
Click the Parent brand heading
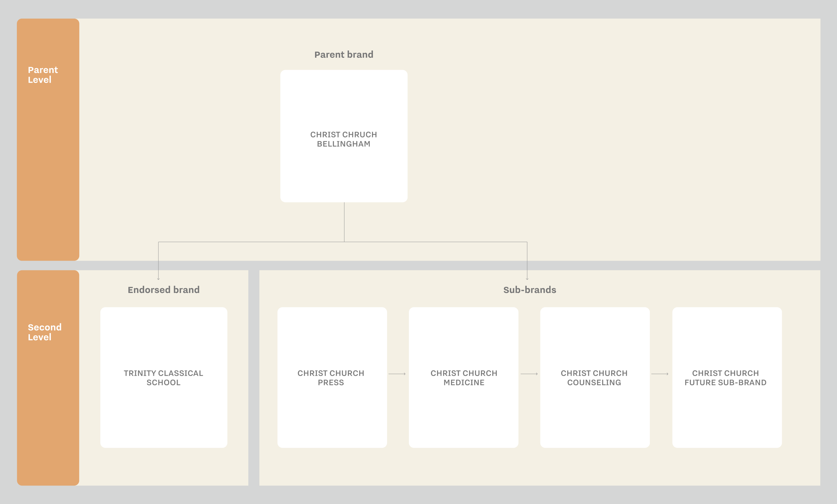[x=344, y=55]
